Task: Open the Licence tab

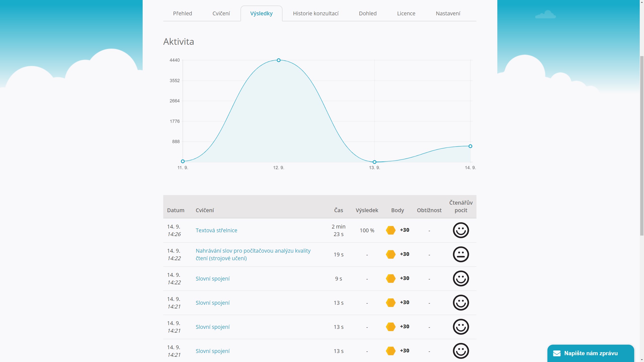Action: point(406,14)
